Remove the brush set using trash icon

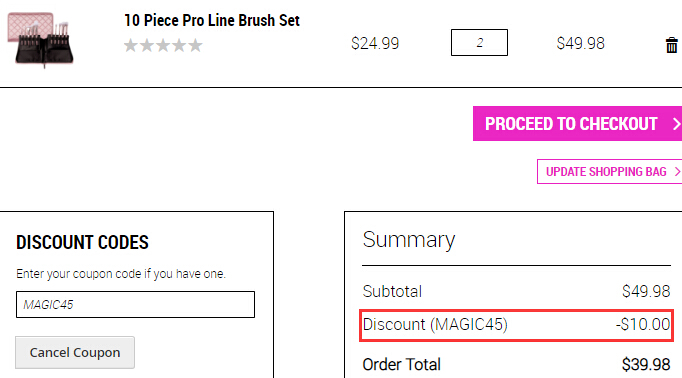click(x=672, y=44)
